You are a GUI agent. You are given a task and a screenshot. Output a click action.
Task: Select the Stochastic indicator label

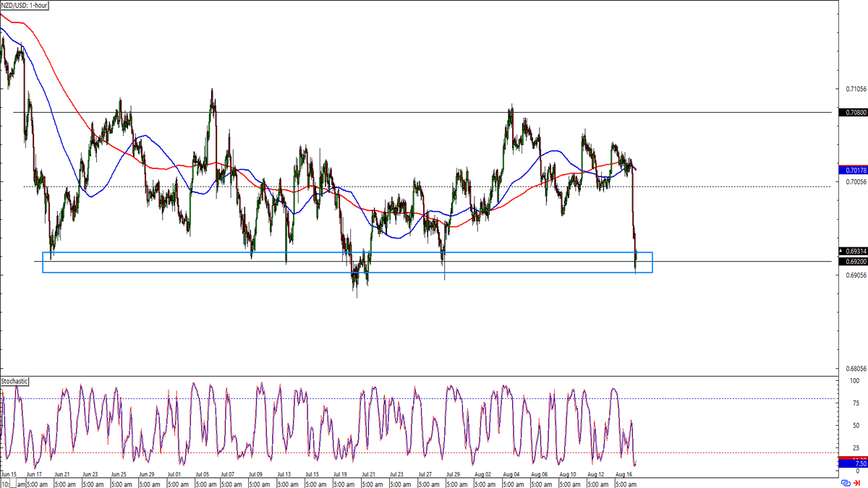[x=14, y=381]
